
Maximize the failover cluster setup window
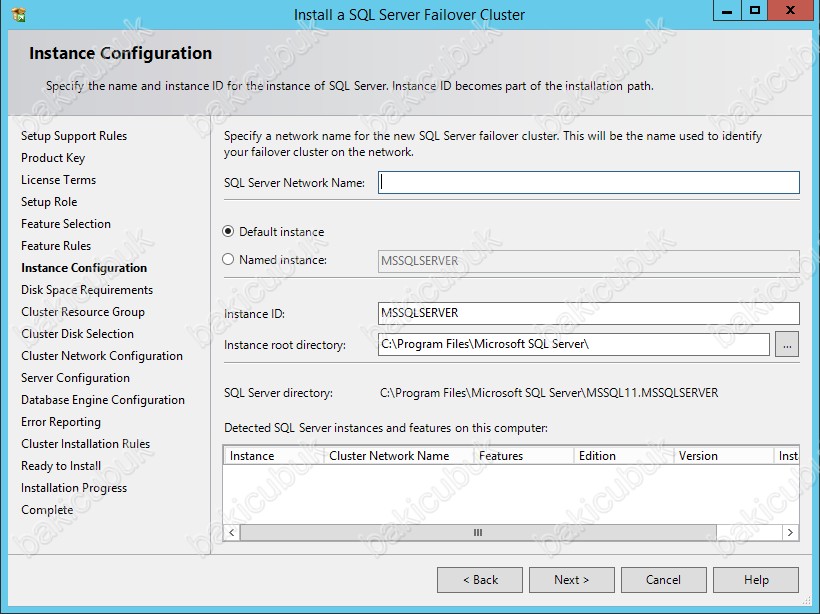click(755, 10)
